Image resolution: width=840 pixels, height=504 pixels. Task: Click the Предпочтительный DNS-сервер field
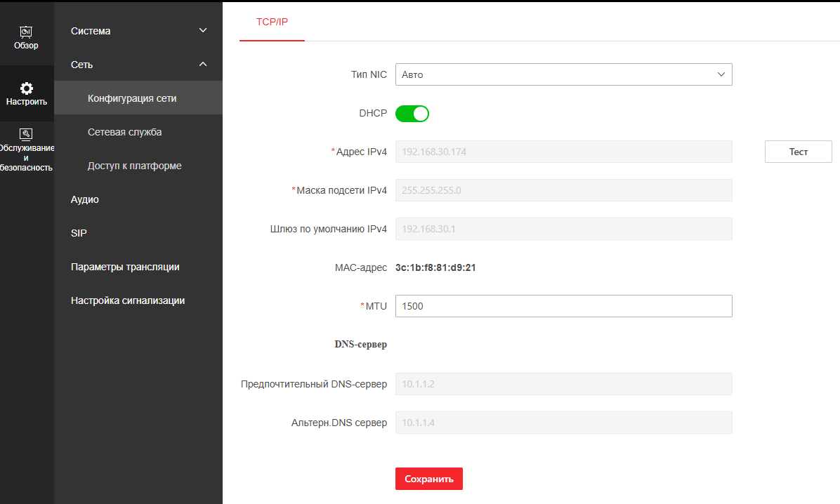click(x=563, y=384)
